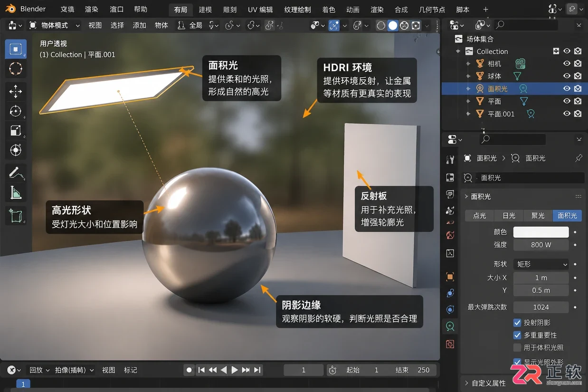Add a new workspace with plus button

[485, 10]
